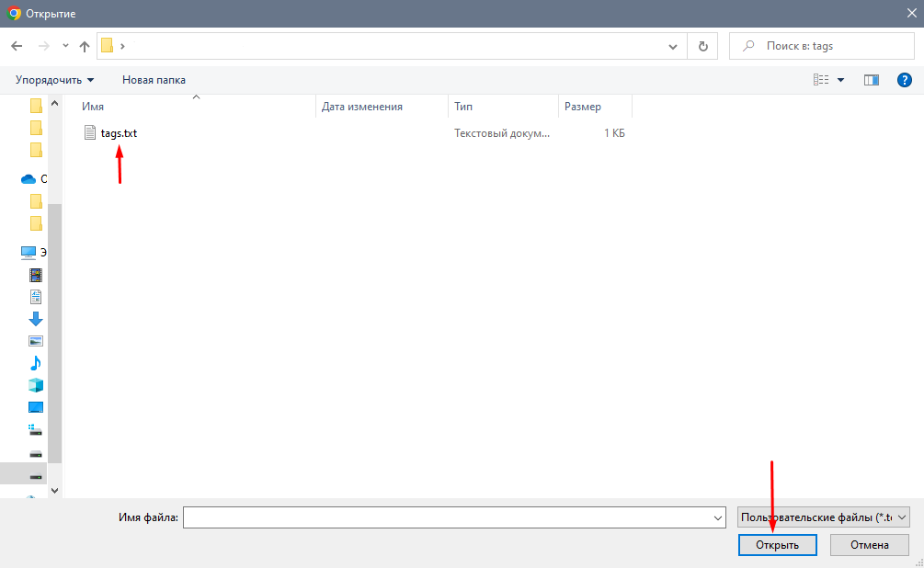Refresh the current folder listing
Screen dimensions: 924x568
pyautogui.click(x=703, y=46)
